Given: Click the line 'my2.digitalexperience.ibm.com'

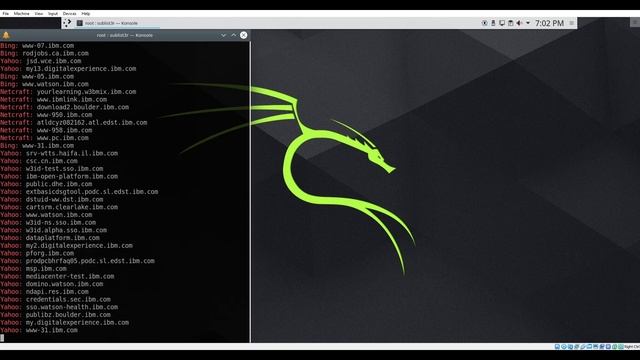Looking at the screenshot, I should pos(67,246).
